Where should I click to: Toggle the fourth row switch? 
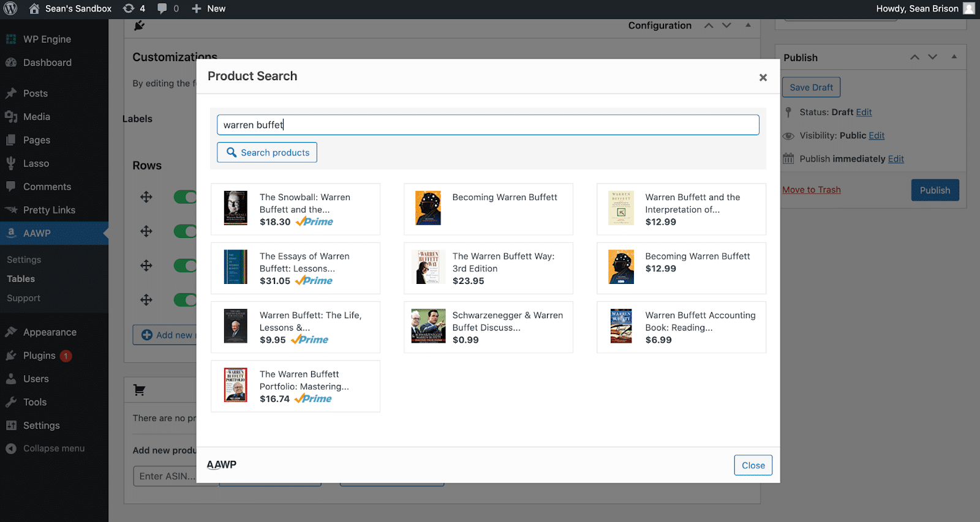tap(185, 300)
